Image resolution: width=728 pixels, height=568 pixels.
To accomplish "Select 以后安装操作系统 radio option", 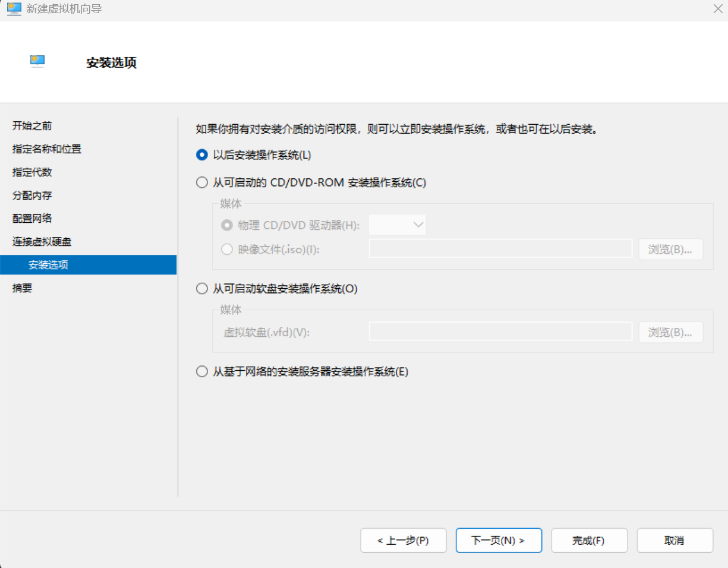I will point(202,155).
